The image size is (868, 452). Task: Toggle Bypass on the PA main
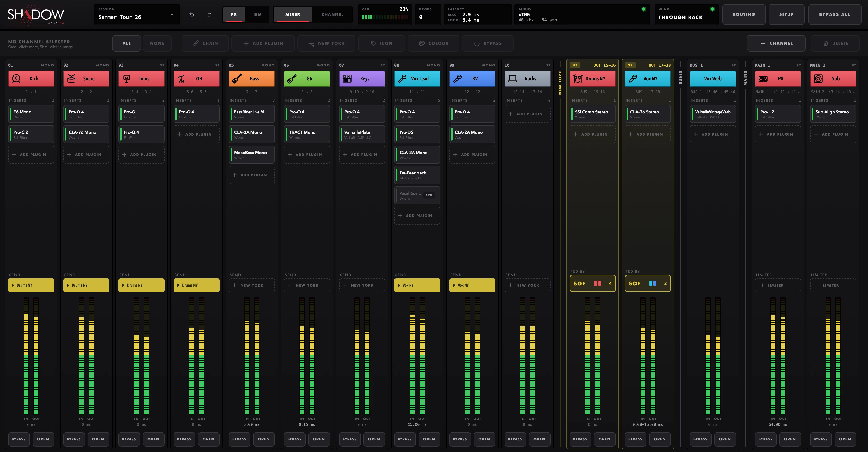point(765,439)
